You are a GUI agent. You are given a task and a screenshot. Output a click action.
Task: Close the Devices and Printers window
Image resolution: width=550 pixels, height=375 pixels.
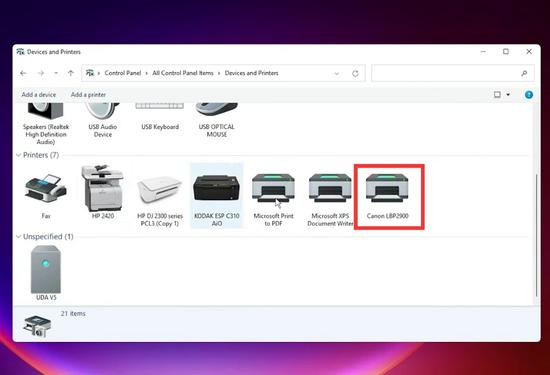529,52
